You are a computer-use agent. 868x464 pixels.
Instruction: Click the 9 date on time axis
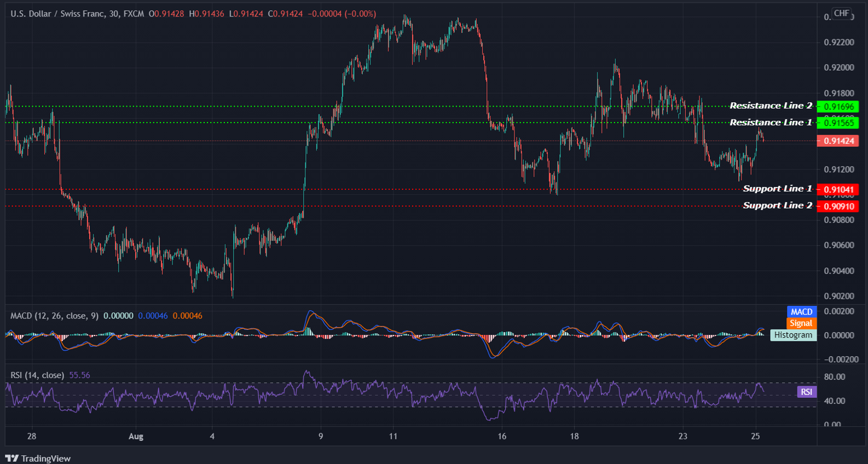321,437
